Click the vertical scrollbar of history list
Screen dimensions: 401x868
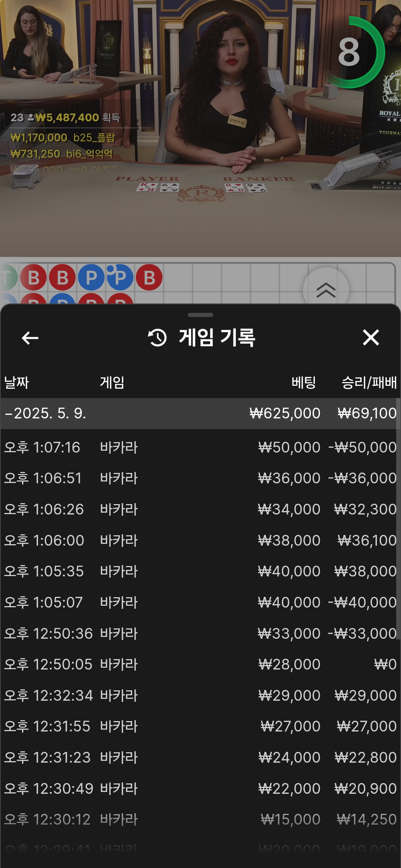(398, 519)
